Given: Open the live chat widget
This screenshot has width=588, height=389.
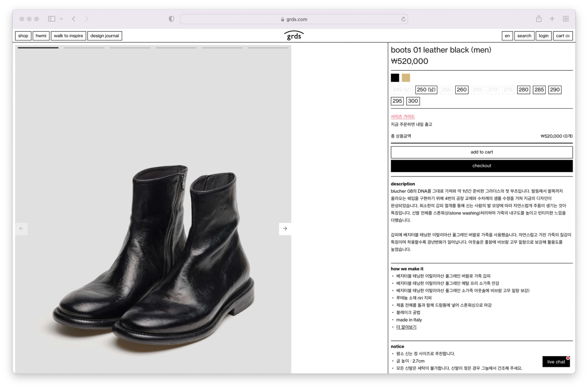Looking at the screenshot, I should click(x=556, y=362).
